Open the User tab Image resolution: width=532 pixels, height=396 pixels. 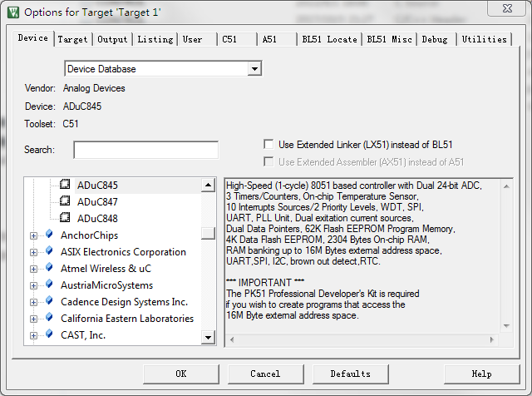[x=197, y=39]
